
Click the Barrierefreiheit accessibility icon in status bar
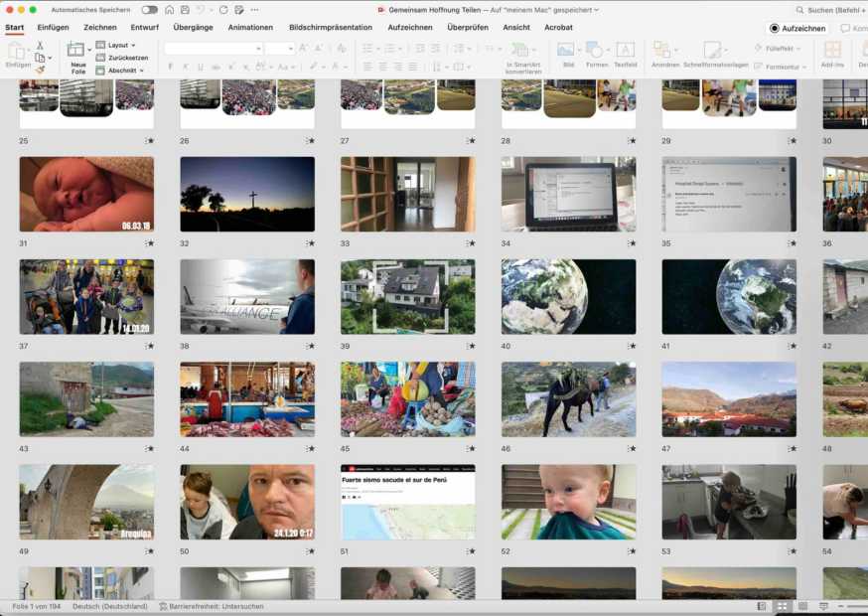coord(163,607)
